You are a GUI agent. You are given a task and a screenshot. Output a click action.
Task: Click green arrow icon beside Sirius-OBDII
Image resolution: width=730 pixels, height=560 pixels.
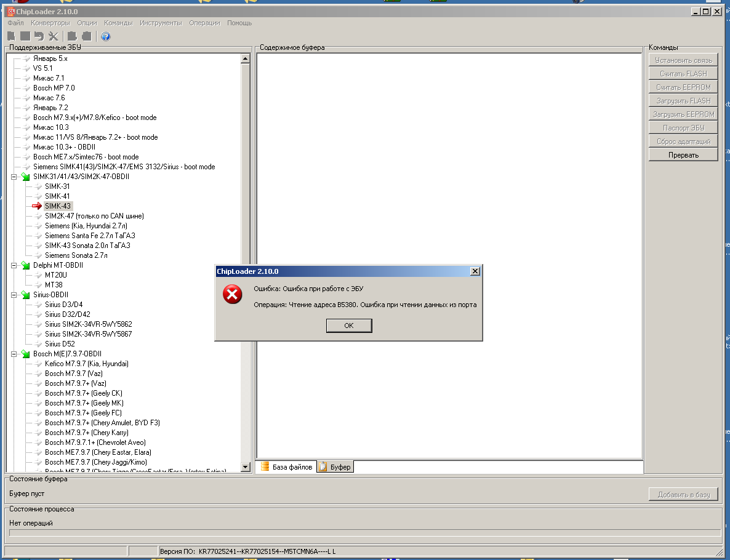(x=26, y=295)
